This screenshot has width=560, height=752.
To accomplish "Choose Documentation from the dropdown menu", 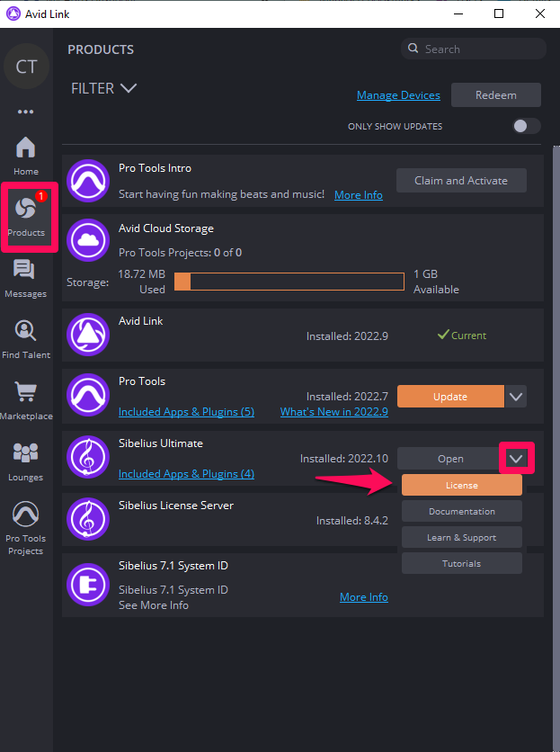I will (461, 511).
